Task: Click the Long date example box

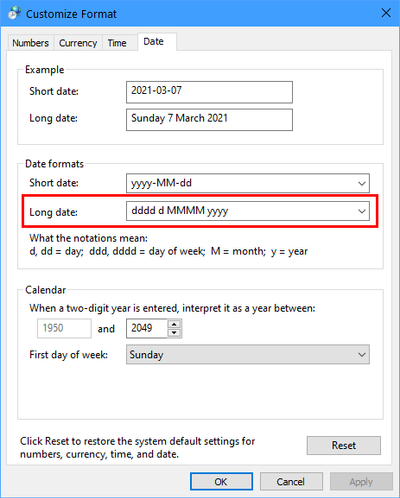Action: tap(209, 119)
